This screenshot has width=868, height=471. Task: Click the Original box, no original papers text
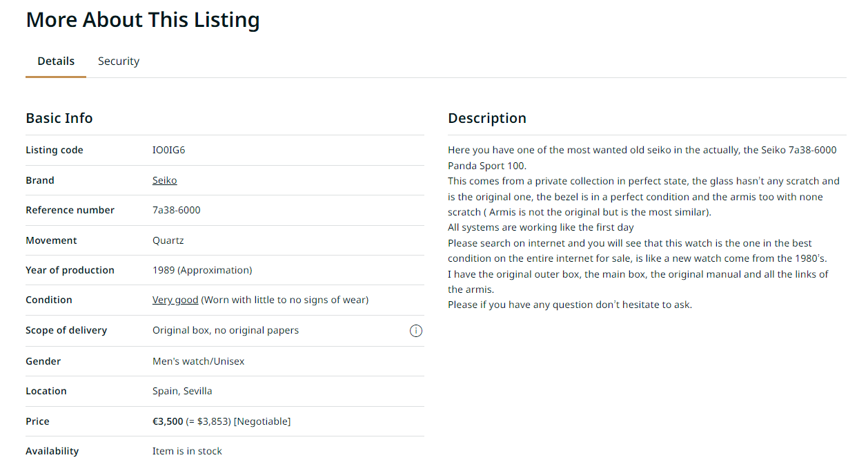pyautogui.click(x=226, y=330)
